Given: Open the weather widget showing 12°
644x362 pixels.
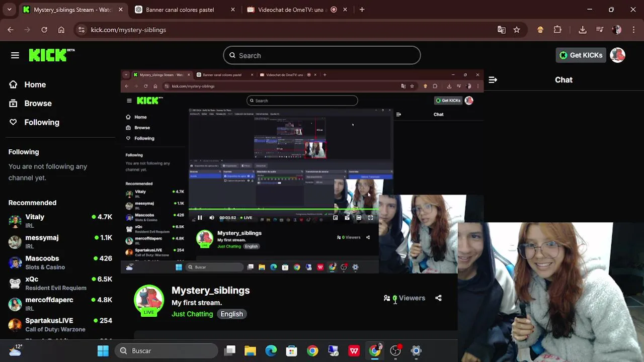Looking at the screenshot, I should [15, 350].
